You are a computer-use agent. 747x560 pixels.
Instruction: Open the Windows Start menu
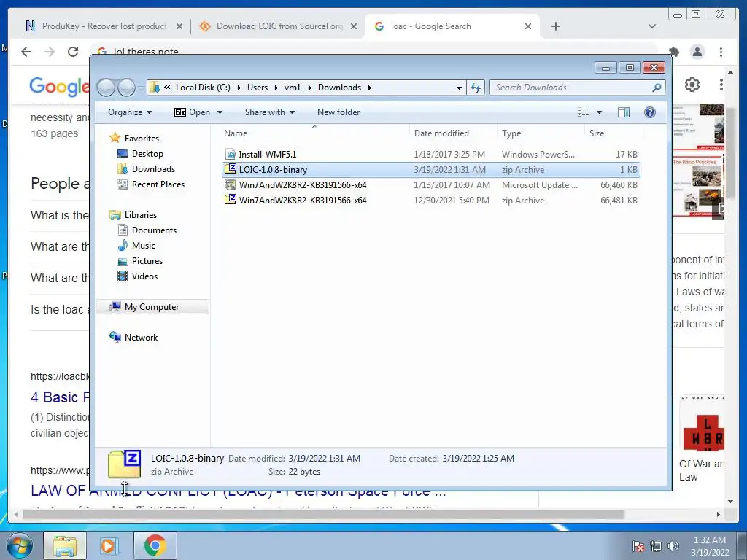coord(20,546)
